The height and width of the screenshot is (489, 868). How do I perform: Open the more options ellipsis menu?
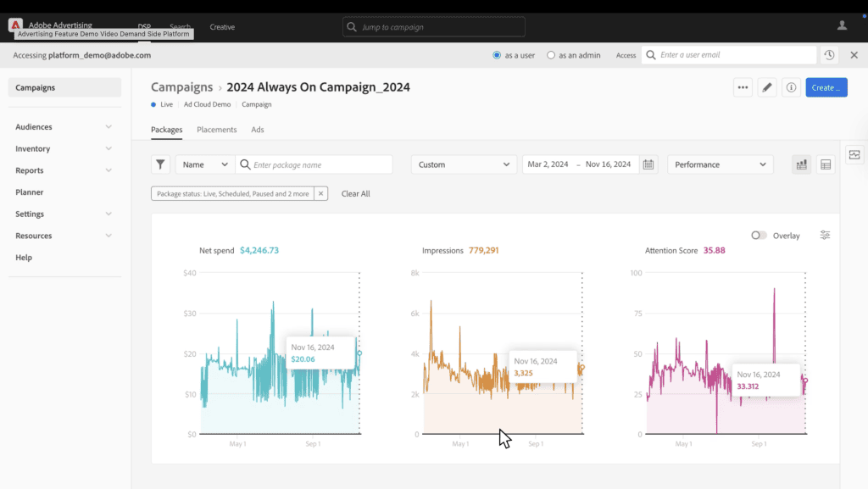coord(743,87)
